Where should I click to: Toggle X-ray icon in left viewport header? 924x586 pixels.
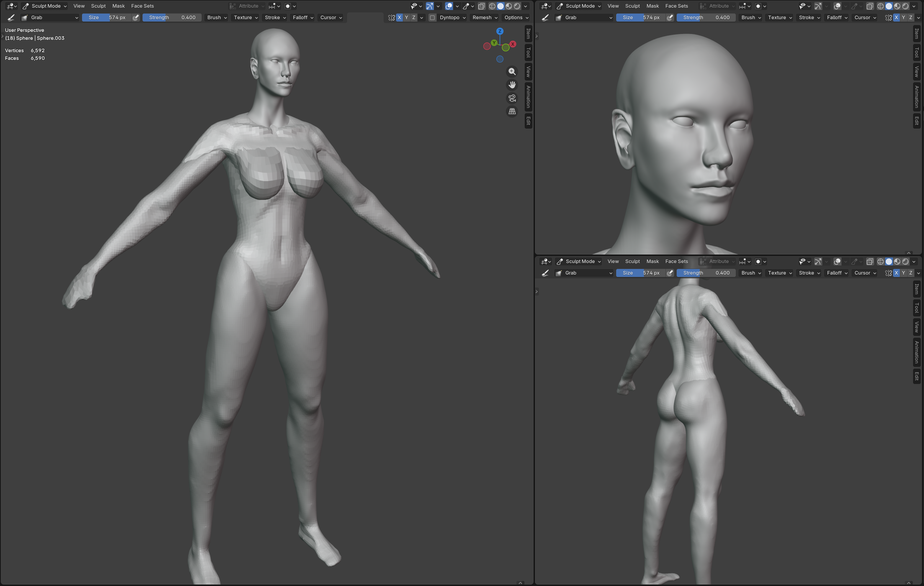click(x=482, y=6)
